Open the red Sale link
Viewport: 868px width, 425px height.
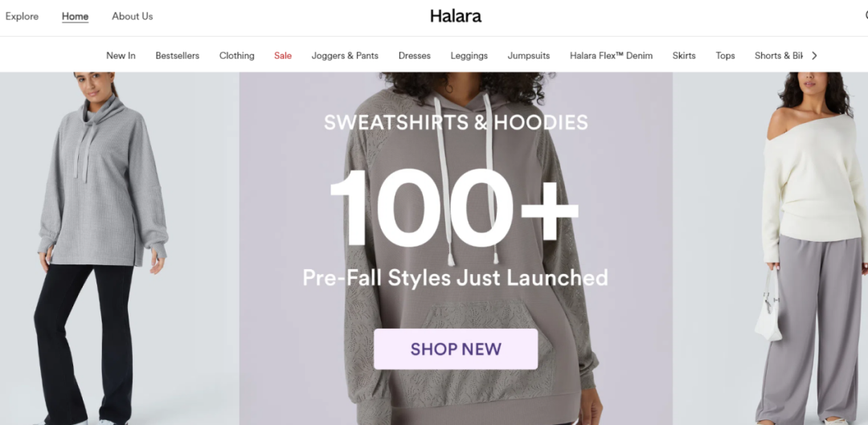pos(283,55)
